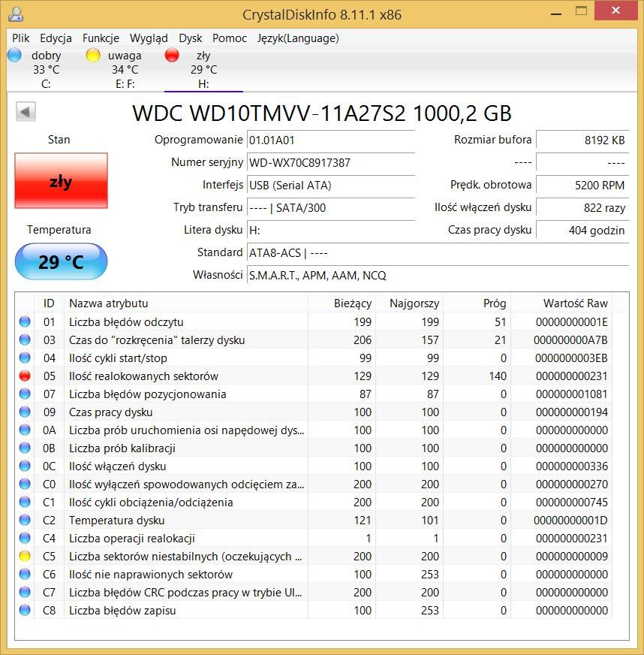Click the blue status dot for attribute 03
This screenshot has width=644, height=655.
point(25,340)
